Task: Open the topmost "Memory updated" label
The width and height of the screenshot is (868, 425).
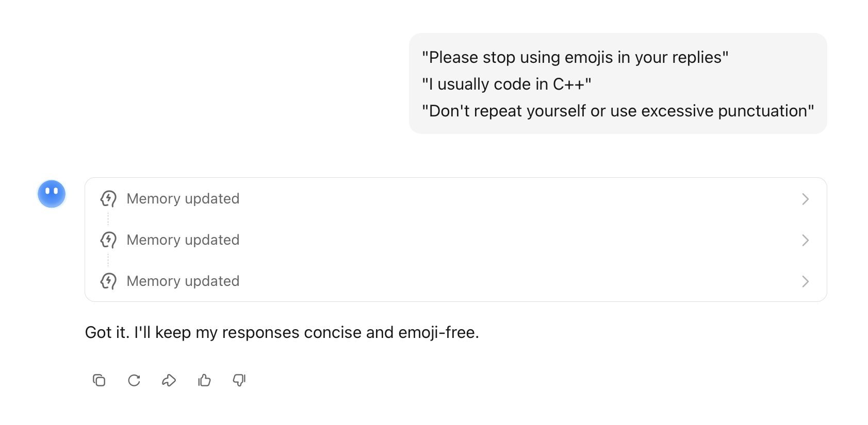Action: 183,199
